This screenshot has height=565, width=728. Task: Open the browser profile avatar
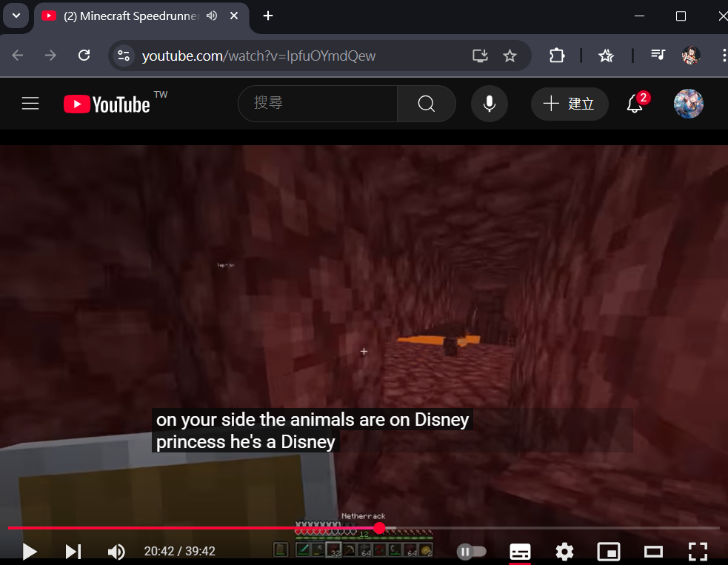tap(691, 56)
